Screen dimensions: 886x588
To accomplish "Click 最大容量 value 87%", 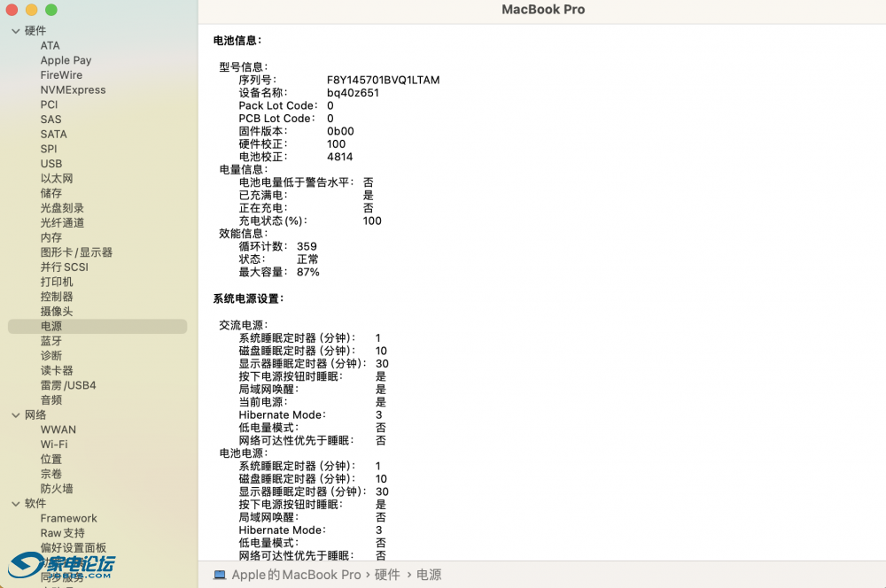I will point(308,272).
